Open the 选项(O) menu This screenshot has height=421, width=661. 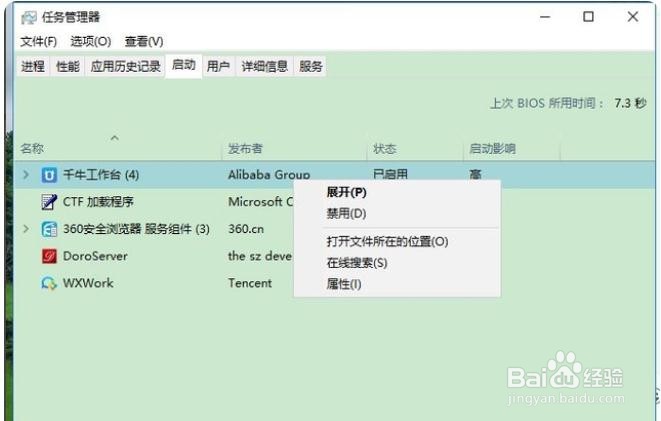coord(91,41)
